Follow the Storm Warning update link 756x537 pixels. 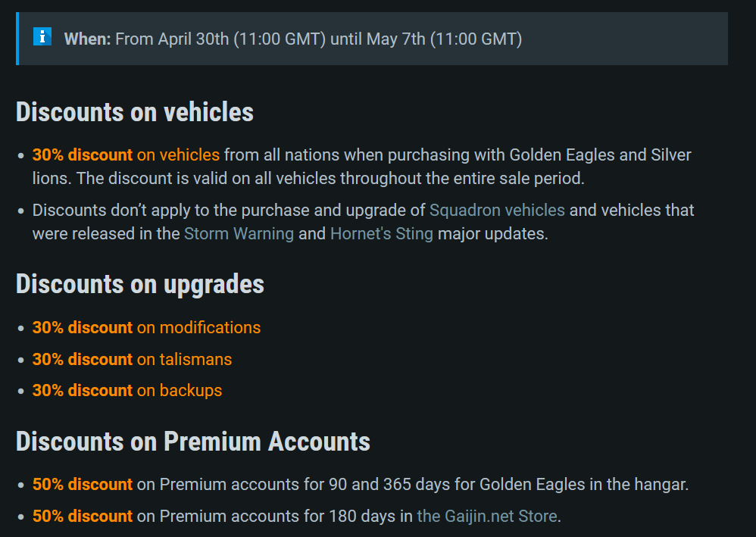point(239,233)
